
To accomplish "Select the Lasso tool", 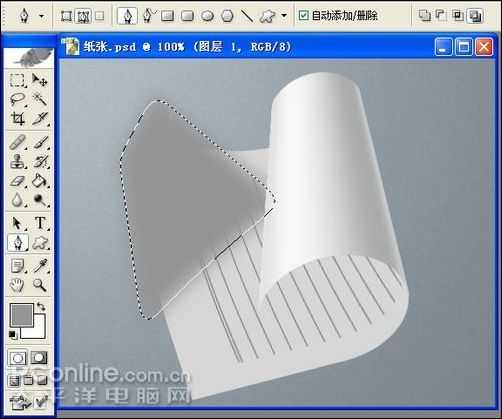I will (17, 99).
